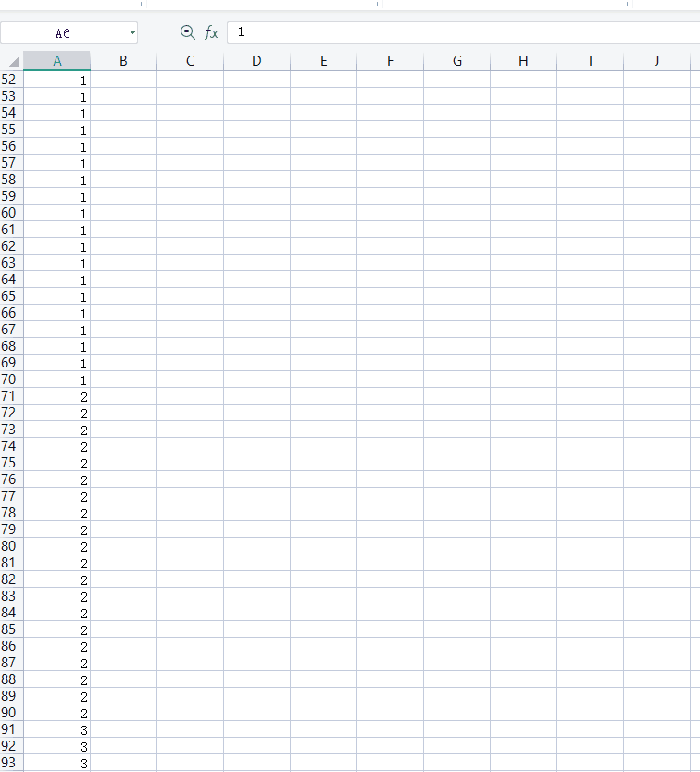Select column D header
The height and width of the screenshot is (772, 700).
click(x=256, y=61)
